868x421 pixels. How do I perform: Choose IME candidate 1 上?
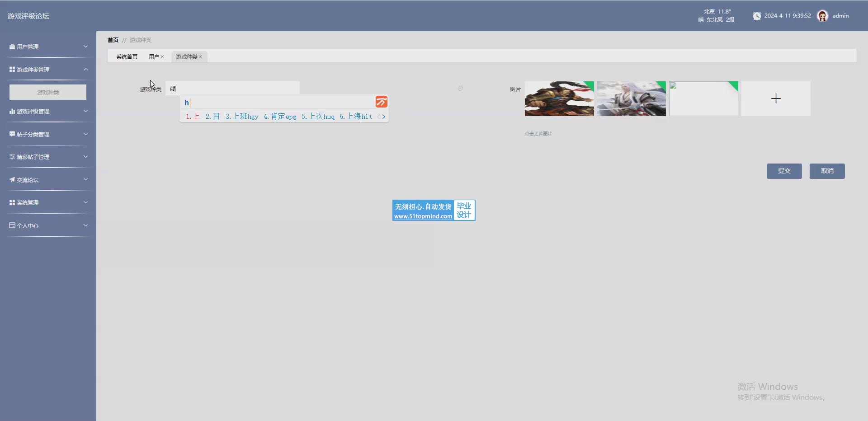(x=193, y=117)
